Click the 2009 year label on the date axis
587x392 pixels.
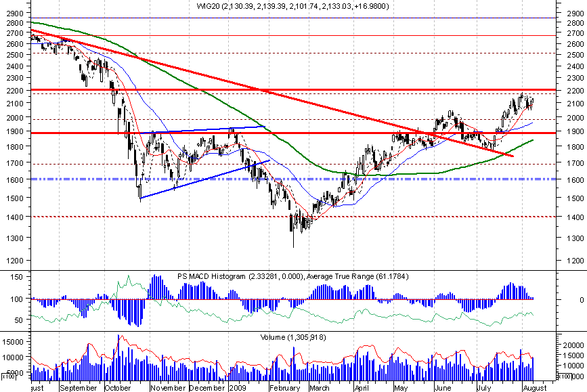(237, 388)
